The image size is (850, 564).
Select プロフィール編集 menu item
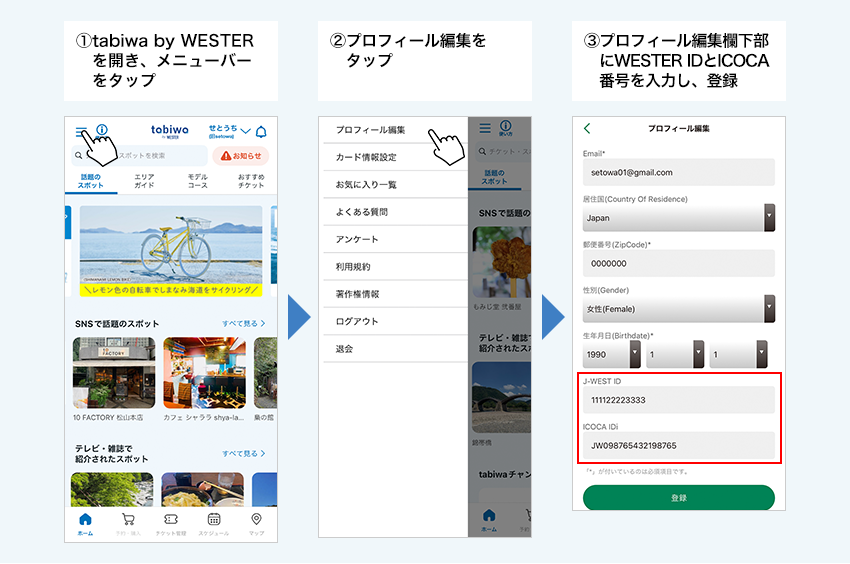tap(395, 130)
